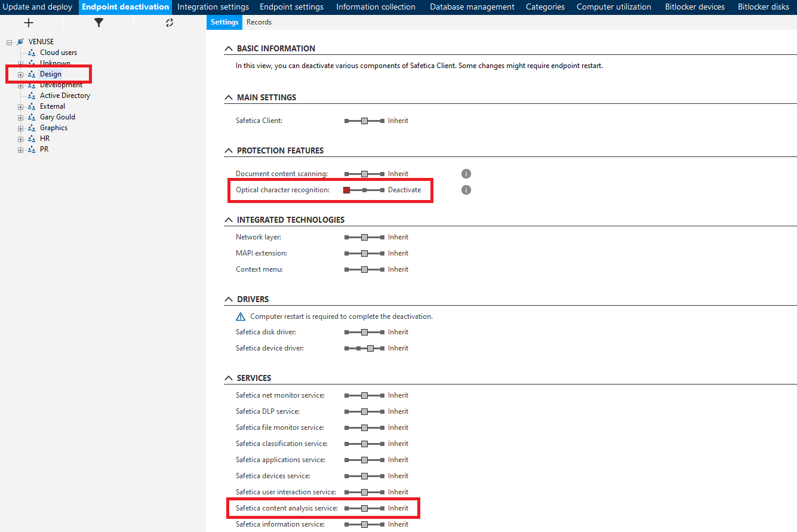797x532 pixels.
Task: Click the Safetica Client setting slider
Action: [x=364, y=121]
